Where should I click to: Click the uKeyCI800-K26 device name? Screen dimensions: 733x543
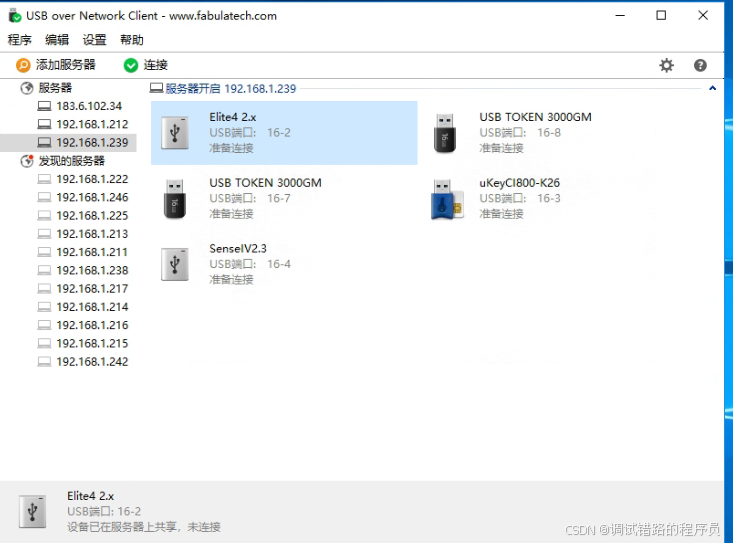[519, 183]
